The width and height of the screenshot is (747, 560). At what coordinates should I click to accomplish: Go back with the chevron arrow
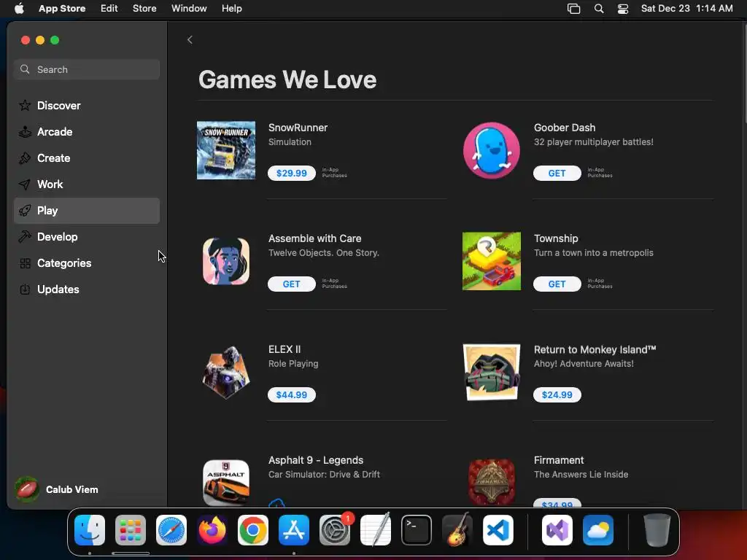[190, 40]
